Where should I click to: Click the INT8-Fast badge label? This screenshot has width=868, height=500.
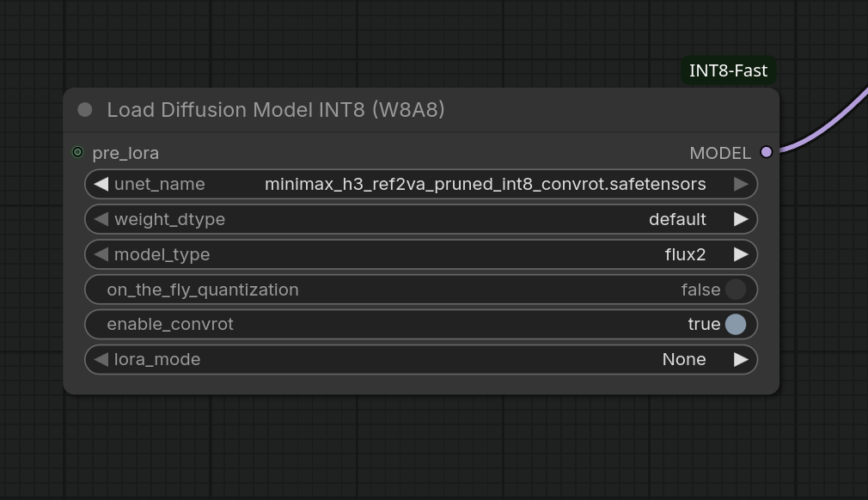pos(728,70)
